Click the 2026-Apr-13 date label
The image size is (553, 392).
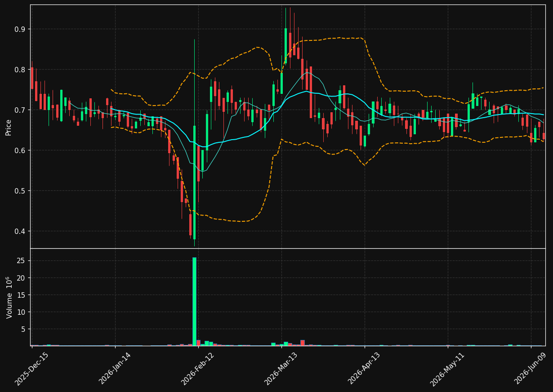point(364,368)
